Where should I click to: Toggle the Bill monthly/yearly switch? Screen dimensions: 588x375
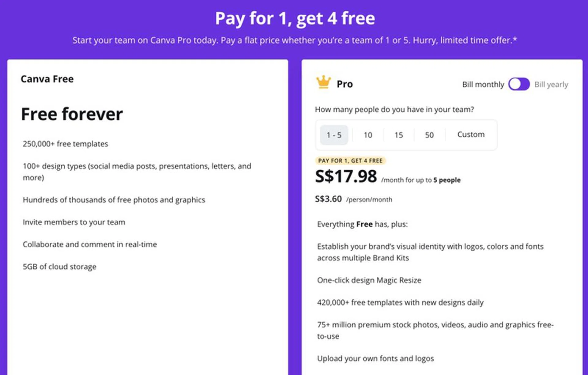pyautogui.click(x=519, y=84)
